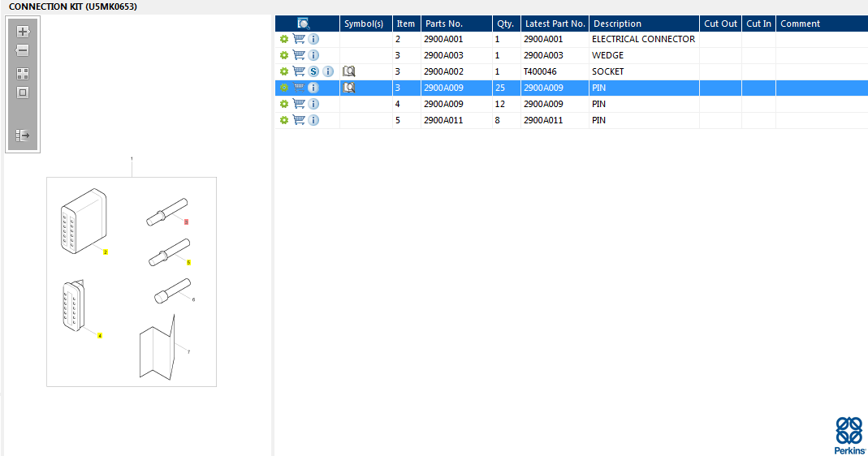The height and width of the screenshot is (456, 868).
Task: Click part number 2900A011 in Parts No.
Action: pyautogui.click(x=443, y=120)
